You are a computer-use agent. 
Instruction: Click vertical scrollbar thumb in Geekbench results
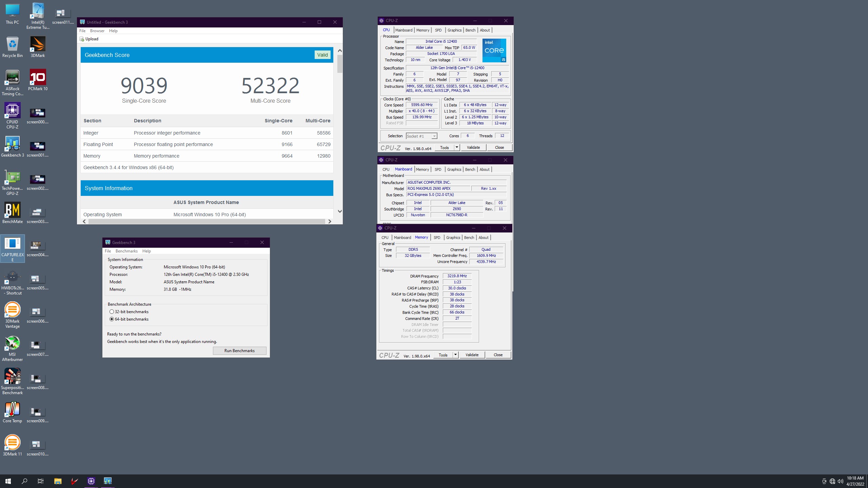pyautogui.click(x=340, y=64)
